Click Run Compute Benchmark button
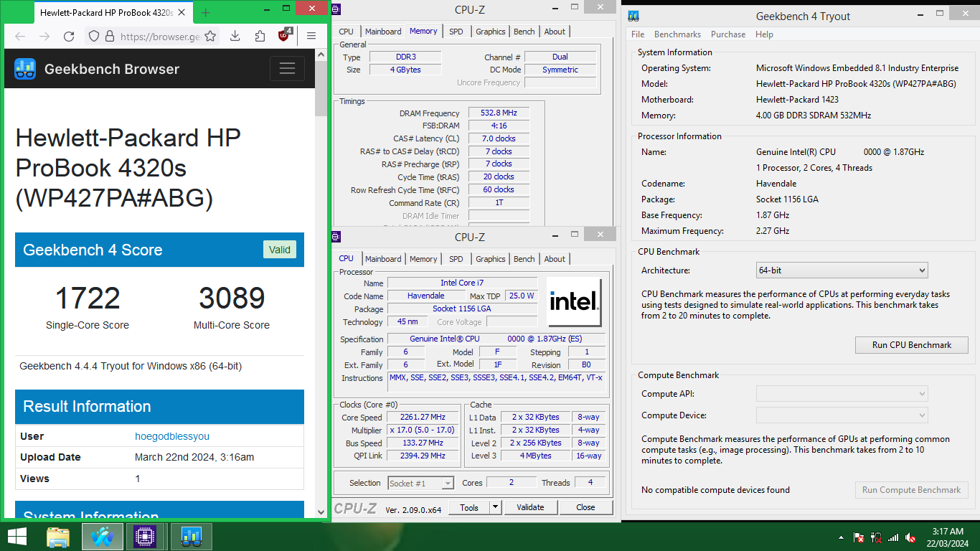The width and height of the screenshot is (980, 551). pyautogui.click(x=911, y=490)
